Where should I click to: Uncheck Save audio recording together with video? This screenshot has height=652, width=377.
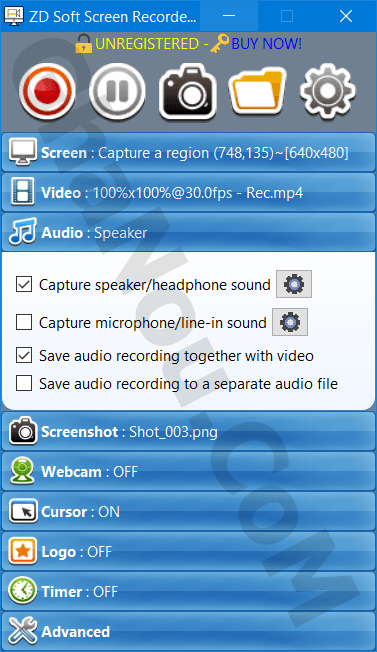click(24, 356)
